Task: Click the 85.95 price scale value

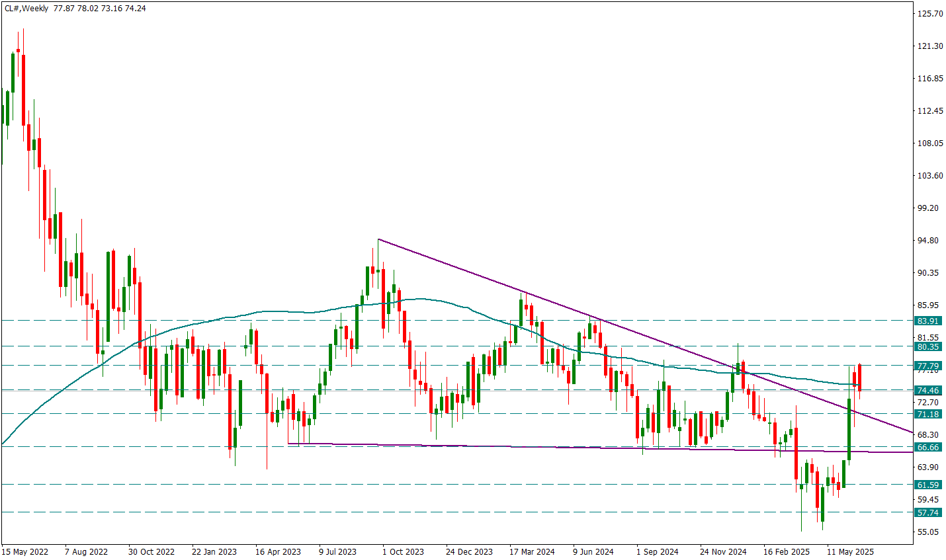Action: coord(929,305)
